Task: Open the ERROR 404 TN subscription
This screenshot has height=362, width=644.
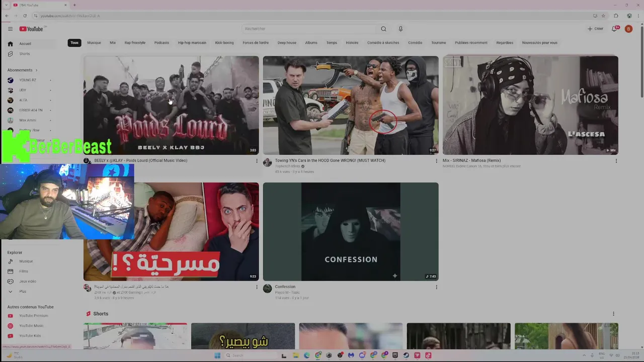Action: tap(29, 110)
